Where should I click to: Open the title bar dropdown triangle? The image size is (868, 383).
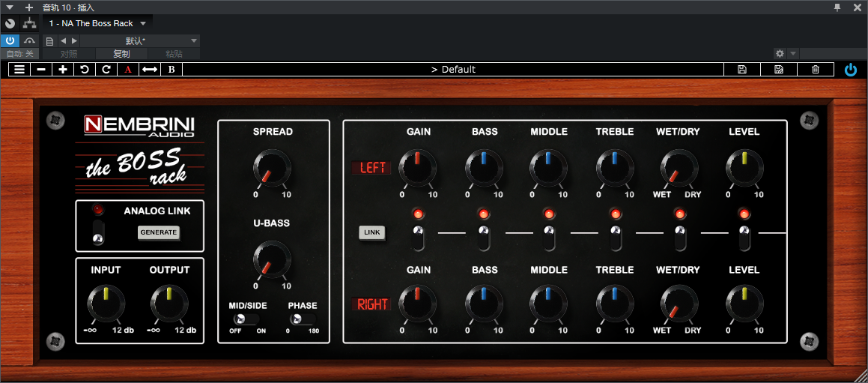tap(10, 7)
